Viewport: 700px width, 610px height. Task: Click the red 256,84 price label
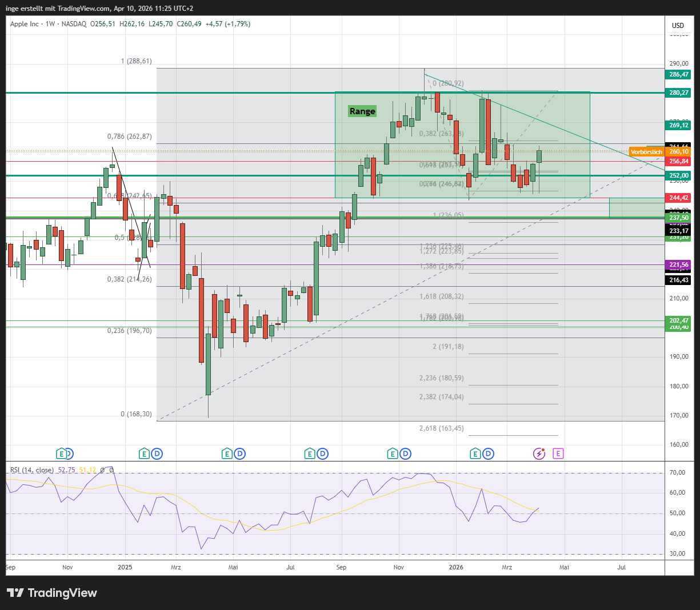(679, 162)
